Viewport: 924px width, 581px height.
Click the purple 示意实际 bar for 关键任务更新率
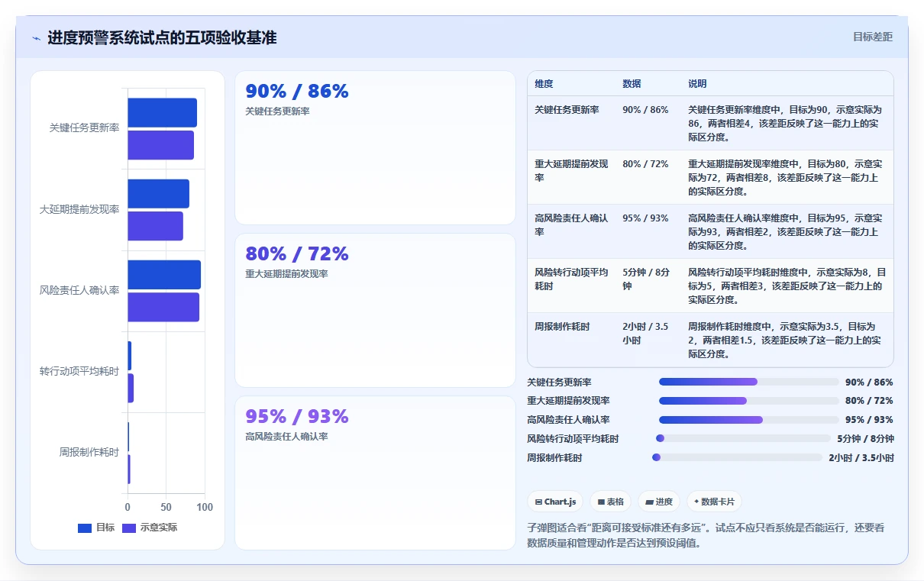(160, 145)
